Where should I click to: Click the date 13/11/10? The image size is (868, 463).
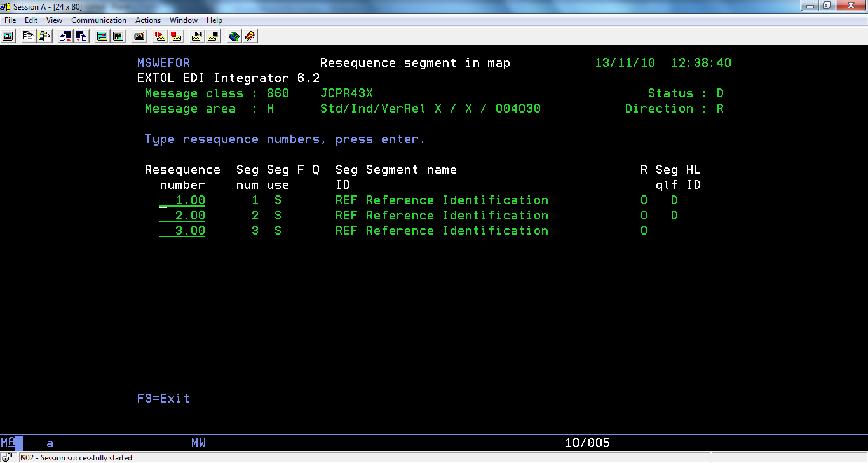(625, 63)
